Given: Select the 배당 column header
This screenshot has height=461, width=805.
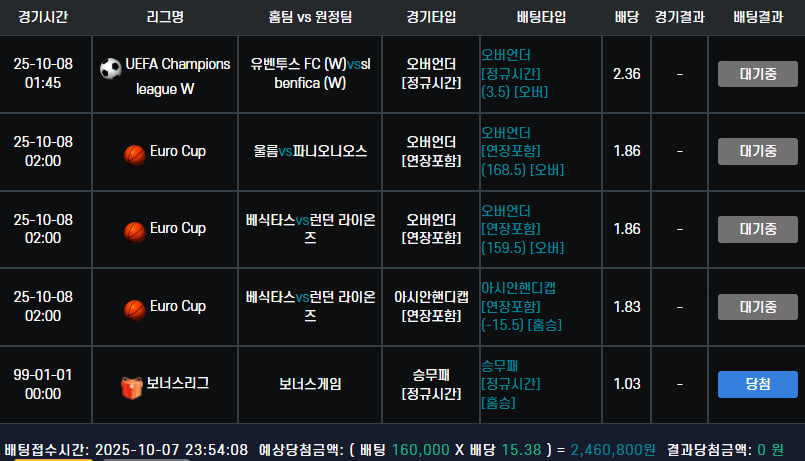Looking at the screenshot, I should tap(627, 17).
